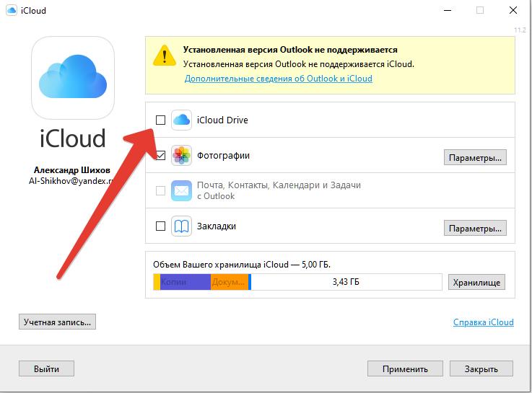The width and height of the screenshot is (532, 393).
Task: Enable the iCloud Drive checkbox
Action: (160, 120)
